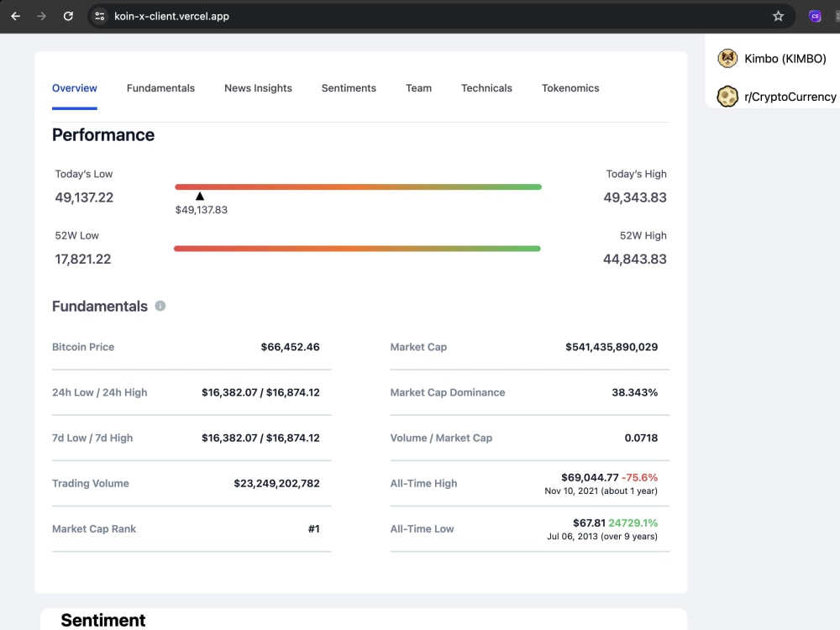Viewport: 840px width, 630px height.
Task: Click the 52W High label
Action: tap(643, 236)
